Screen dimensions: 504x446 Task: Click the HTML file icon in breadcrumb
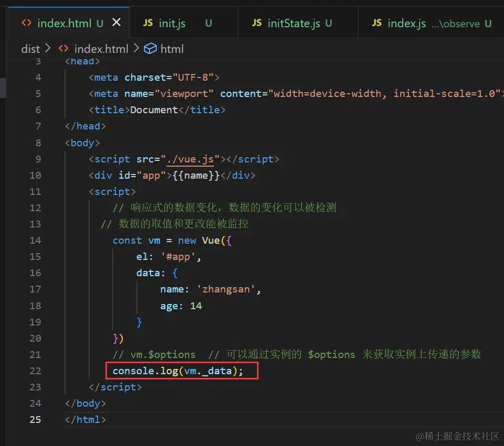63,49
